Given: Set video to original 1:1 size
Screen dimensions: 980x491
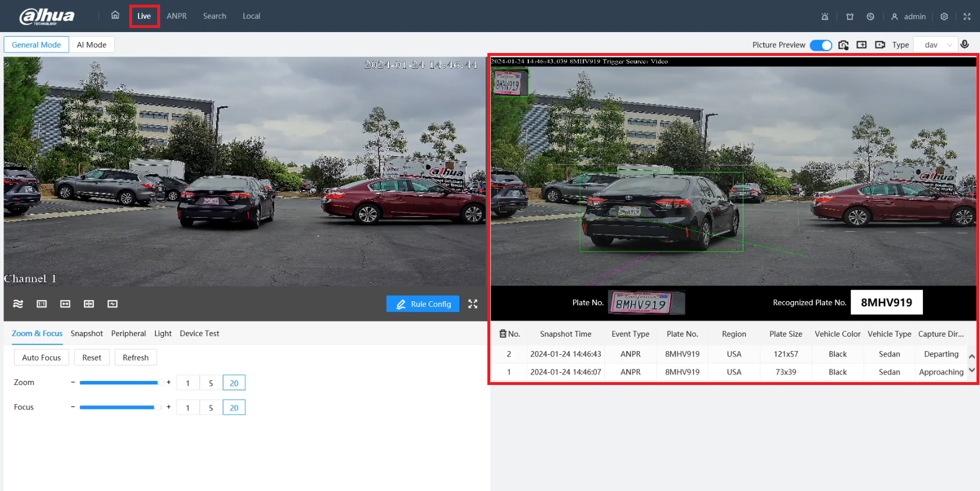Looking at the screenshot, I should [41, 304].
